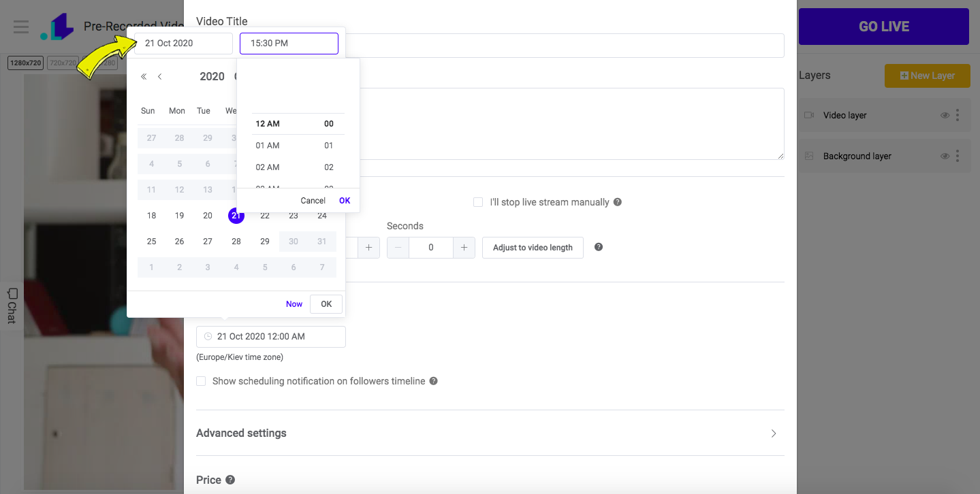Increase the Seconds value
The width and height of the screenshot is (980, 494).
click(x=464, y=248)
